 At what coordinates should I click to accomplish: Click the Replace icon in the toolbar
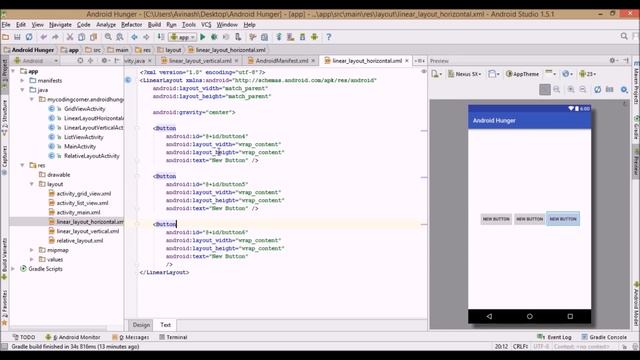tap(120, 37)
